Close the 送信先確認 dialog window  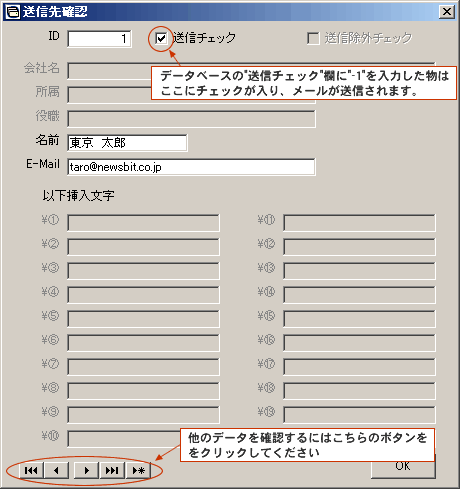click(x=447, y=12)
